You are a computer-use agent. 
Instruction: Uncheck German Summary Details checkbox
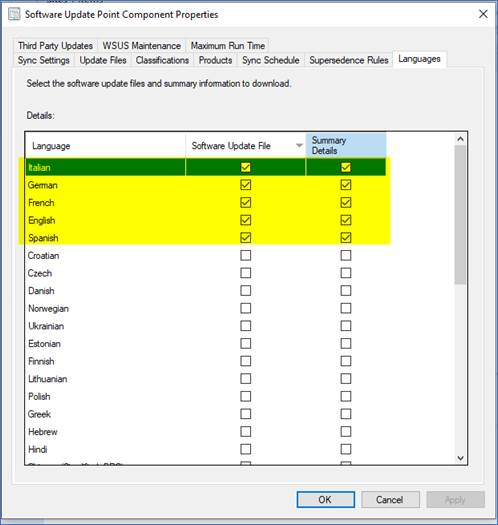tap(346, 185)
